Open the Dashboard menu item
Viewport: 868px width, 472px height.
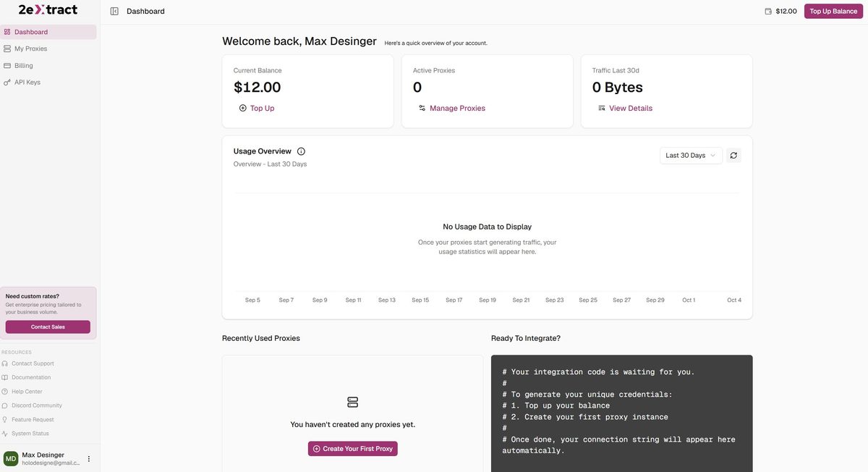point(48,32)
